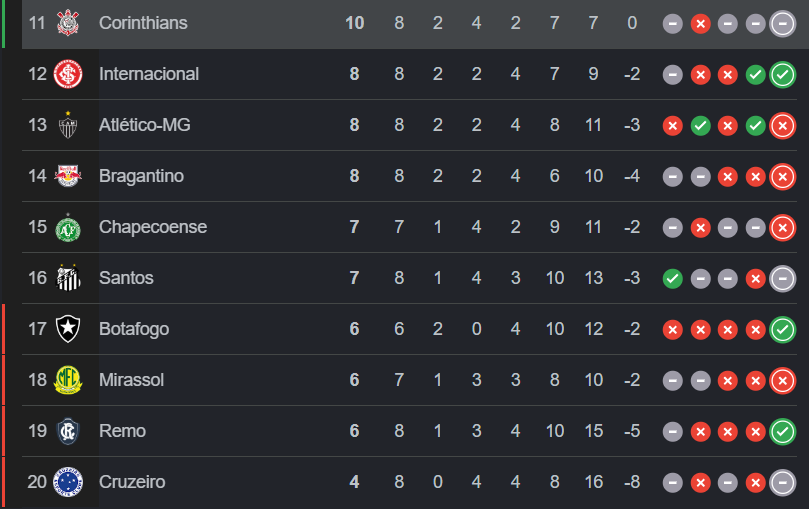Click Internacional's latest win form icon
This screenshot has width=809, height=509.
[x=782, y=74]
